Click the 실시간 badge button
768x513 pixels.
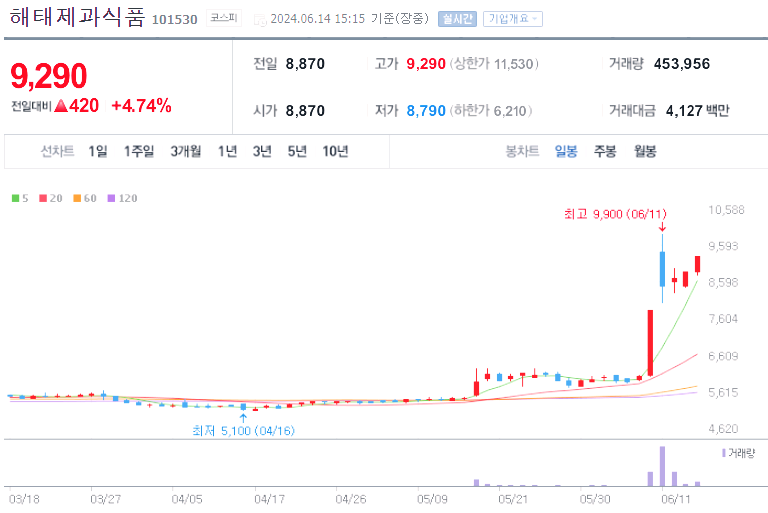[457, 19]
